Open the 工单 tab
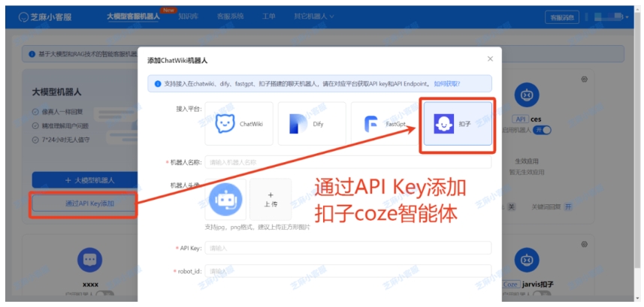 [268, 17]
